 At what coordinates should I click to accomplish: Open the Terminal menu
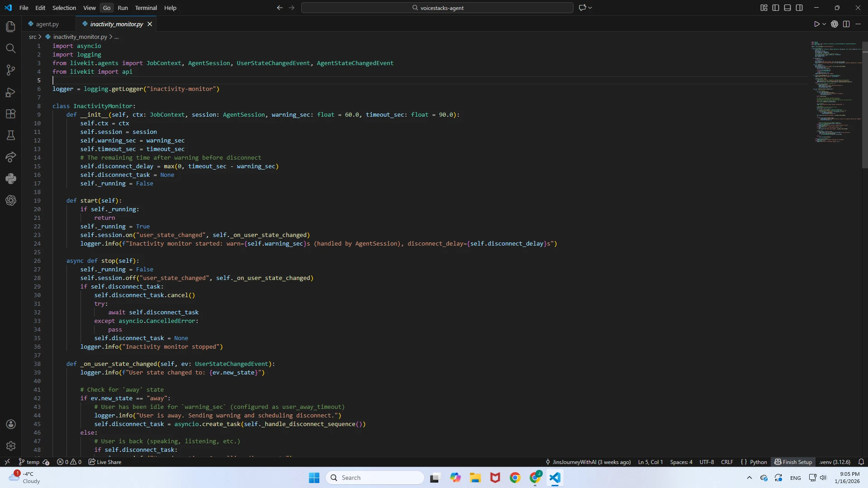pyautogui.click(x=146, y=8)
